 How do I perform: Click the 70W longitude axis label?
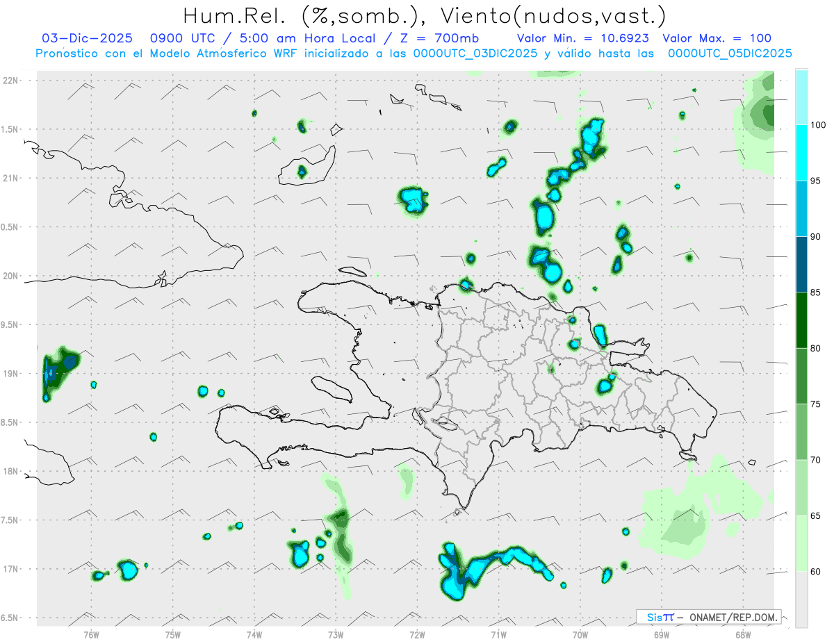click(x=580, y=634)
